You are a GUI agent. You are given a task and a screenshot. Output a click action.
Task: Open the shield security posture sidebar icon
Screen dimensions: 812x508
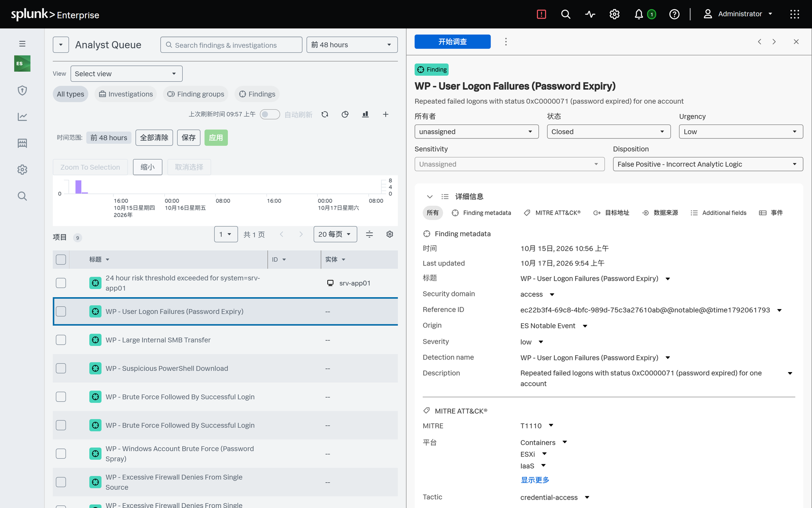[x=22, y=90]
